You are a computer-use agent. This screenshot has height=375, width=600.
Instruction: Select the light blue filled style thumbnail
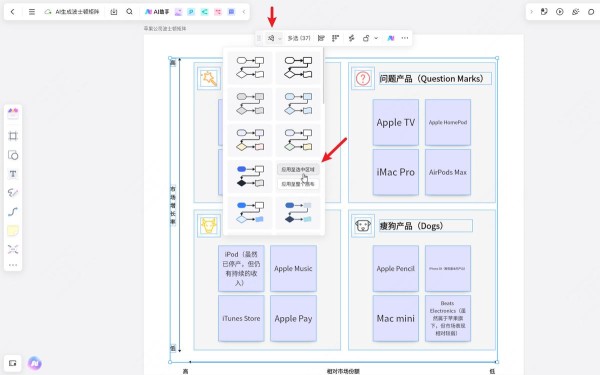click(298, 104)
